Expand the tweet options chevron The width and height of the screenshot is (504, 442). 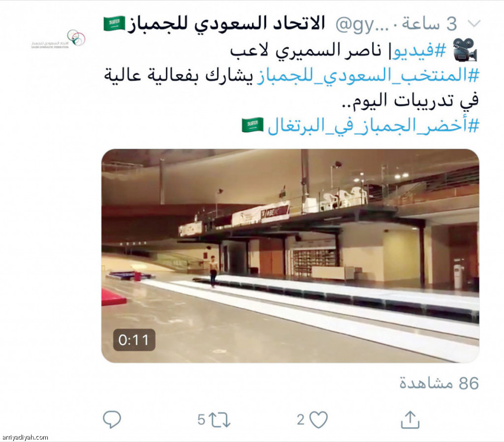click(x=473, y=24)
